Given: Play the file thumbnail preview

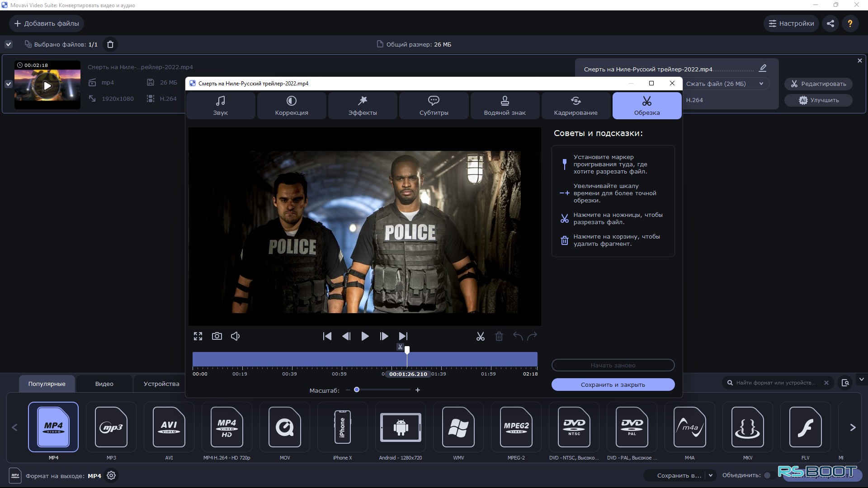Looking at the screenshot, I should coord(47,85).
